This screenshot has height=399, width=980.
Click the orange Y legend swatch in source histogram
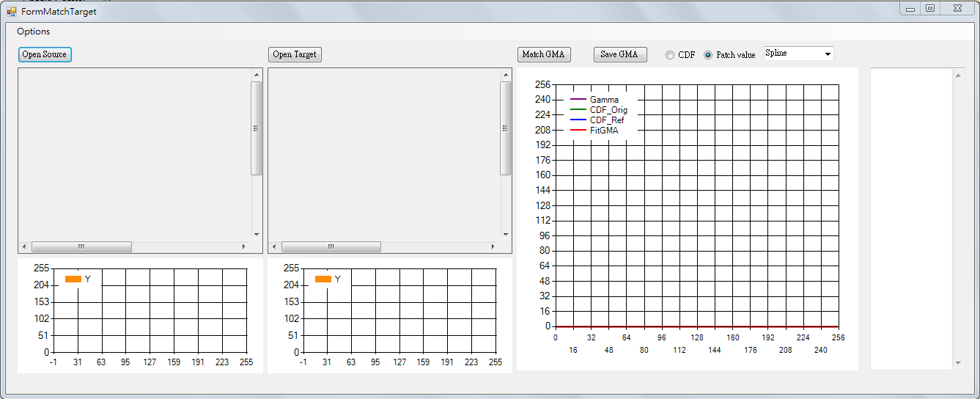(x=73, y=279)
